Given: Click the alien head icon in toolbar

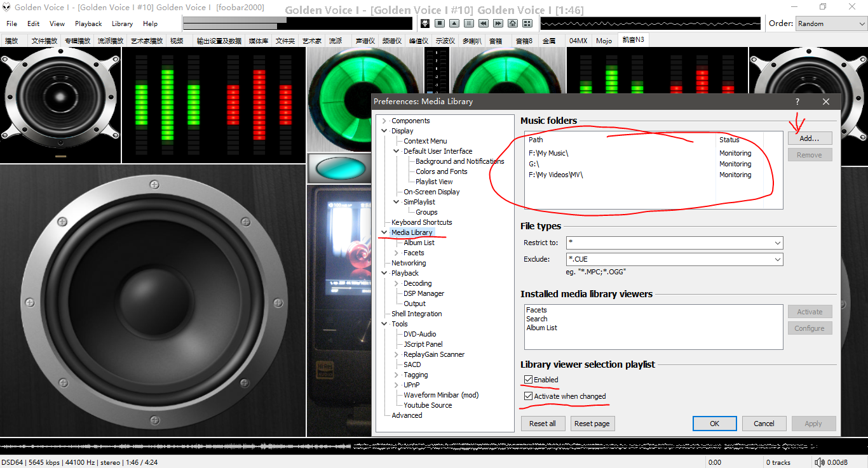Looking at the screenshot, I should pyautogui.click(x=425, y=23).
